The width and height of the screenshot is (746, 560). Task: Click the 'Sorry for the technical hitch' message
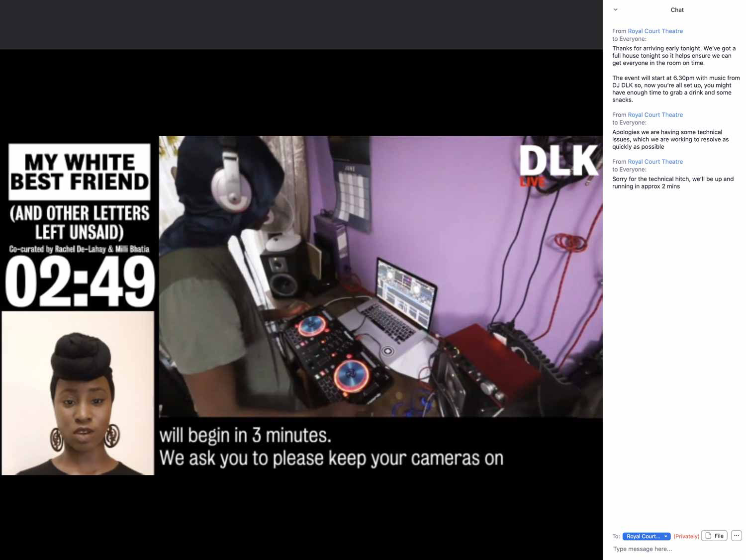[x=673, y=183]
